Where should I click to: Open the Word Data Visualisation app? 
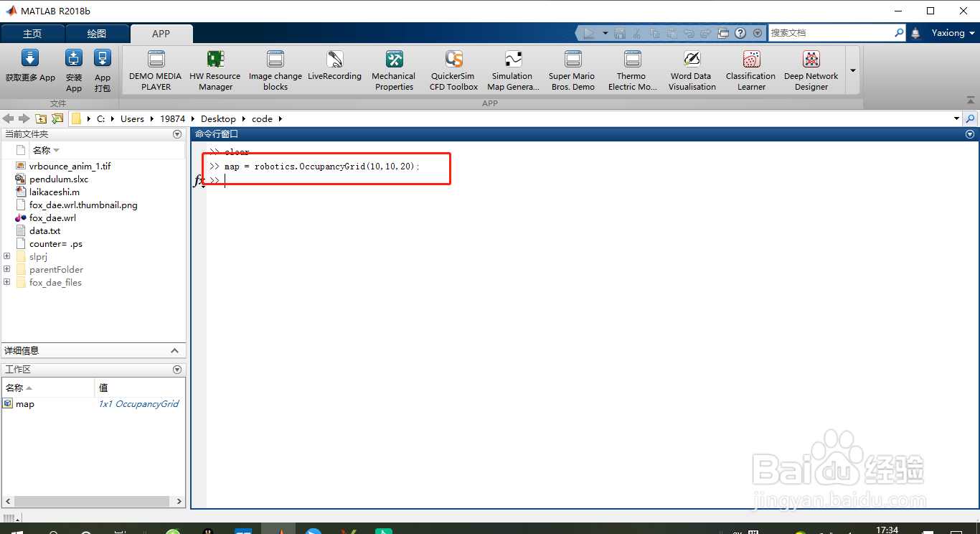(x=692, y=71)
